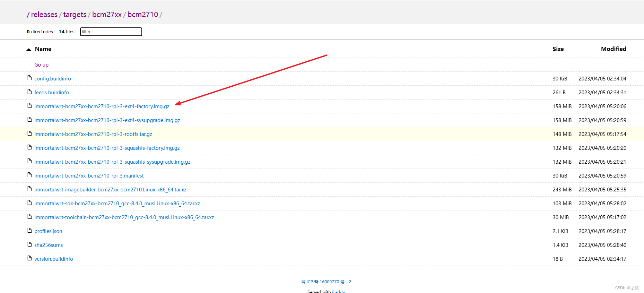
Task: Download rpi-3-ext4-sysupgrade.img.gz image
Action: click(107, 120)
